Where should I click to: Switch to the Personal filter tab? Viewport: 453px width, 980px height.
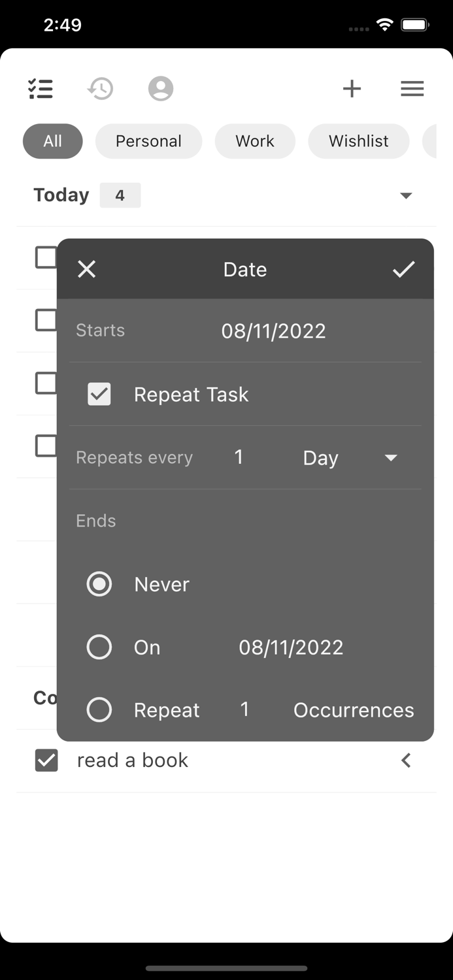[x=148, y=141]
